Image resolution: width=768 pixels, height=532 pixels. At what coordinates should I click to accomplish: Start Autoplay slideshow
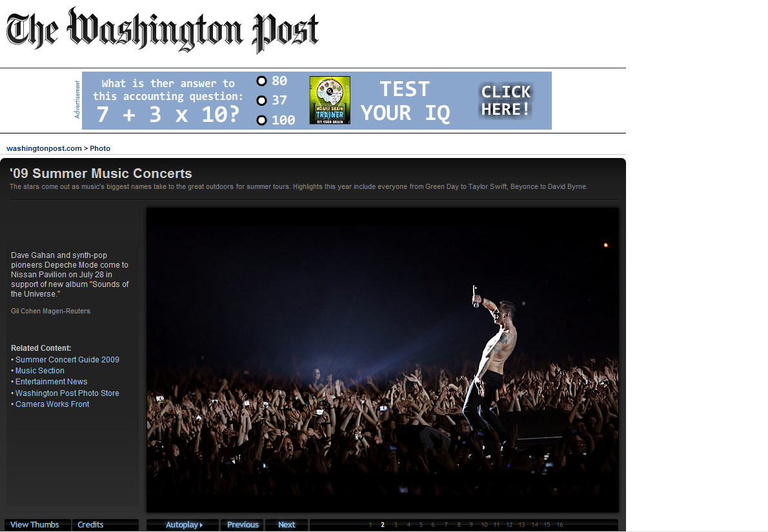pyautogui.click(x=183, y=525)
